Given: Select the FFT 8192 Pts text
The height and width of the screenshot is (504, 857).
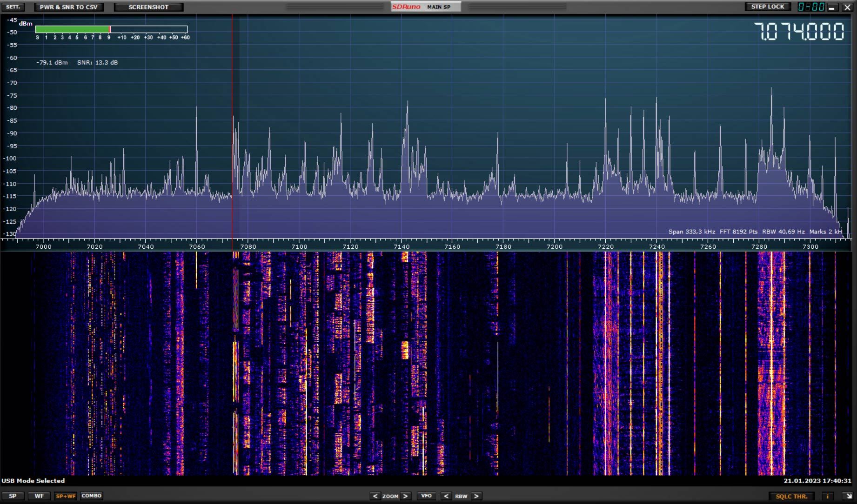Looking at the screenshot, I should [738, 232].
